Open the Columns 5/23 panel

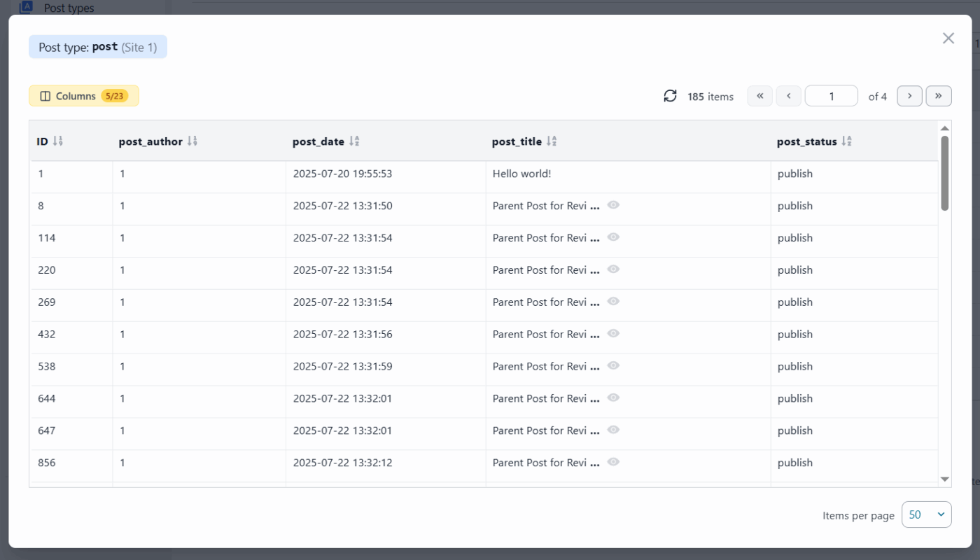(x=83, y=95)
